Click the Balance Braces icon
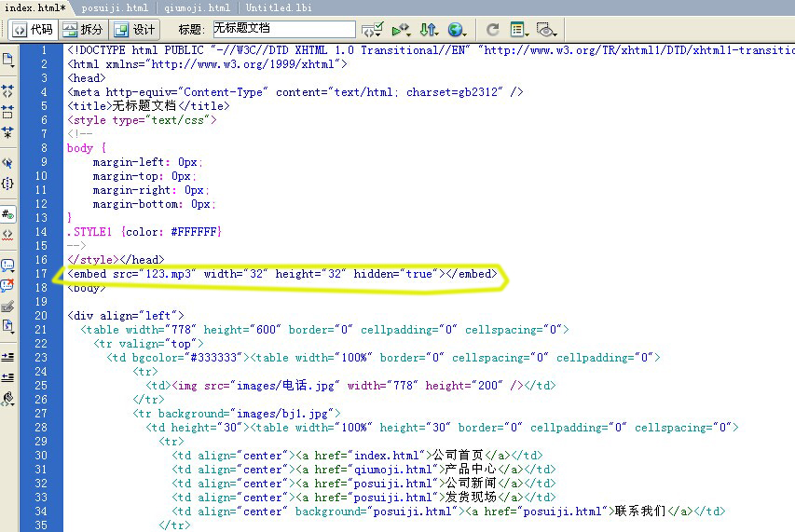The height and width of the screenshot is (532, 795). (x=7, y=184)
